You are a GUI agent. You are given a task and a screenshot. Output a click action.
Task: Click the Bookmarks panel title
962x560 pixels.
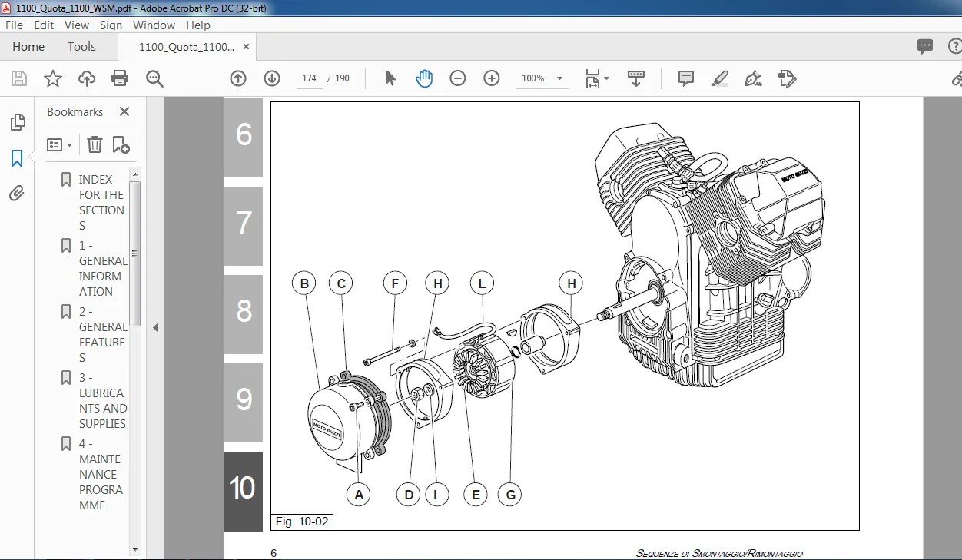click(x=75, y=111)
